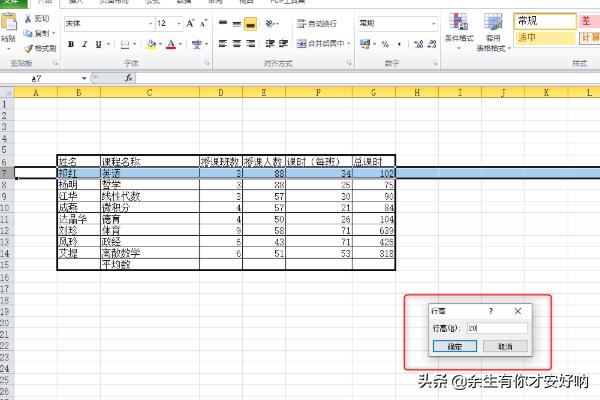Decrease the cell indent

270,44
